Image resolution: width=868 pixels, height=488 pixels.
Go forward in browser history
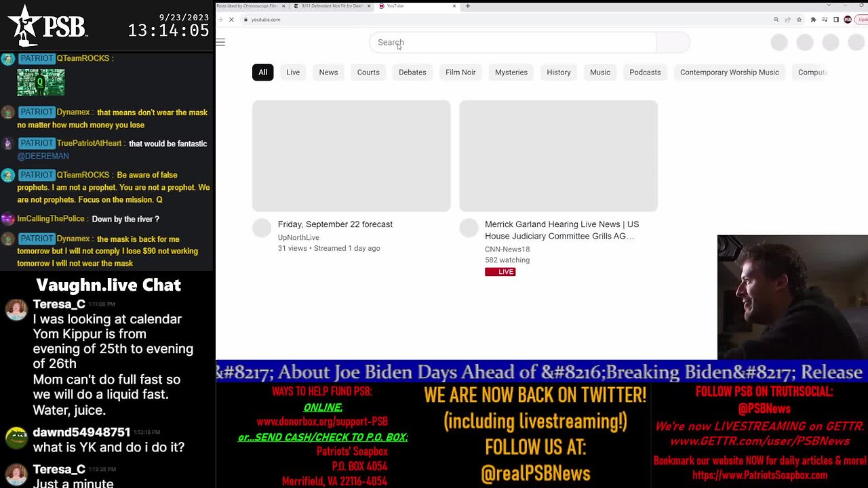coord(220,20)
